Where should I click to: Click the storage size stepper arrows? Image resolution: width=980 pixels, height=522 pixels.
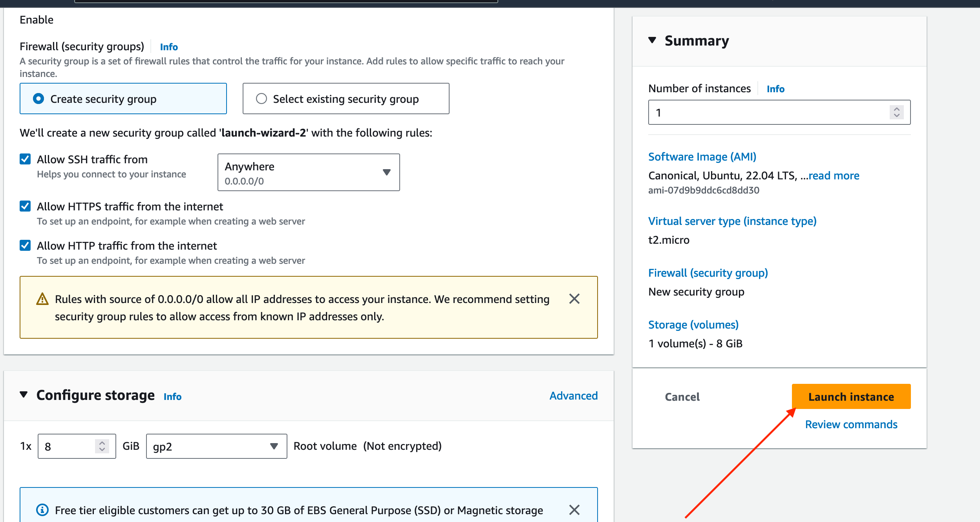coord(102,446)
